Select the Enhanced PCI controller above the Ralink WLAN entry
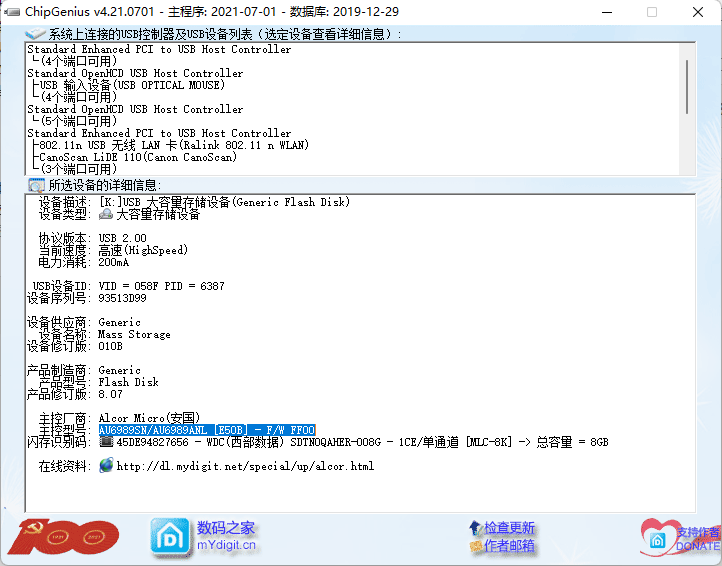Image resolution: width=722 pixels, height=566 pixels. [159, 133]
